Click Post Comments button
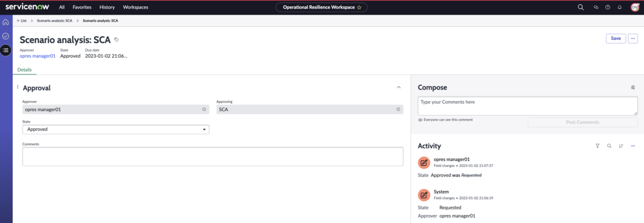Screen dimensions: 644x223 coord(583,122)
